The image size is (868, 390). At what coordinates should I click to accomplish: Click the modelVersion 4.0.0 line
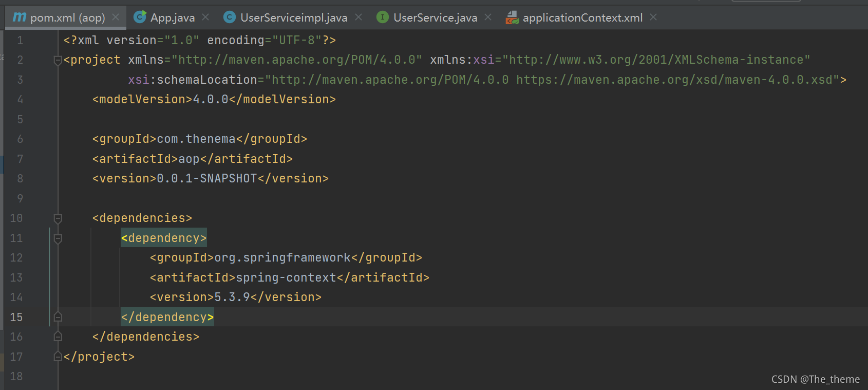click(214, 100)
